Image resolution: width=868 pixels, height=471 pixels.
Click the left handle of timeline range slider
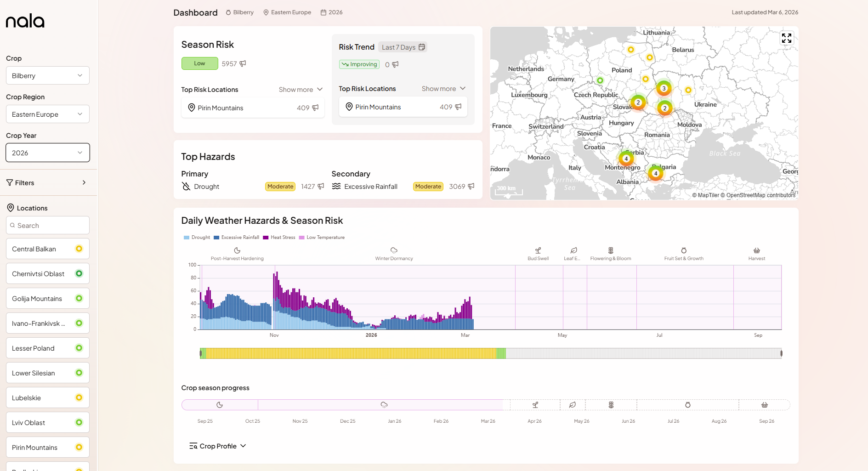[201, 353]
